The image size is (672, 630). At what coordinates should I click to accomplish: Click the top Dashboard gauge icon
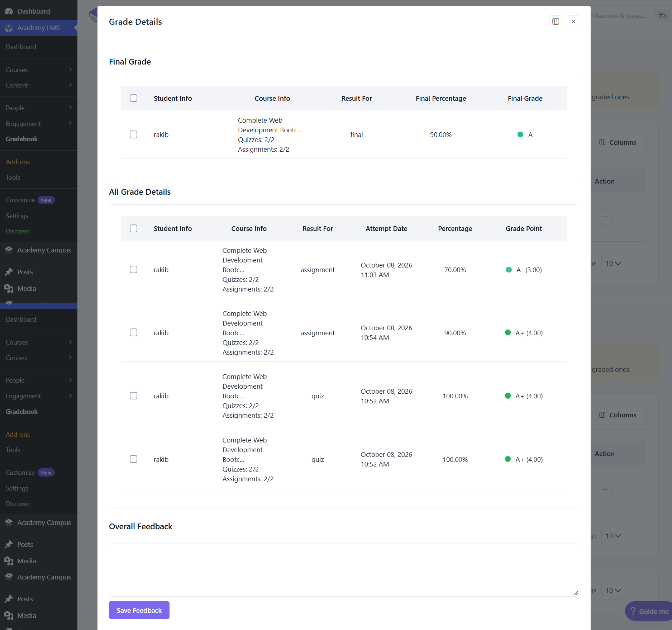coord(9,11)
